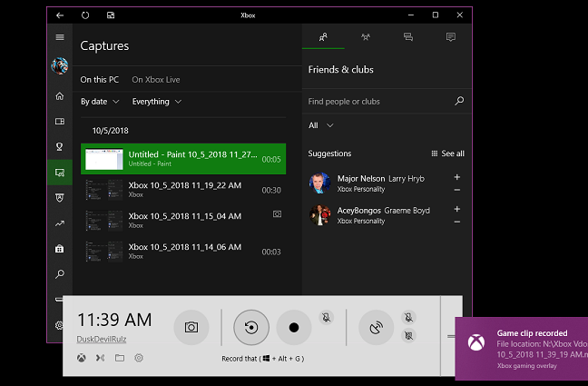Remove AceyBongos suggestion
The height and width of the screenshot is (386, 588).
point(456,222)
